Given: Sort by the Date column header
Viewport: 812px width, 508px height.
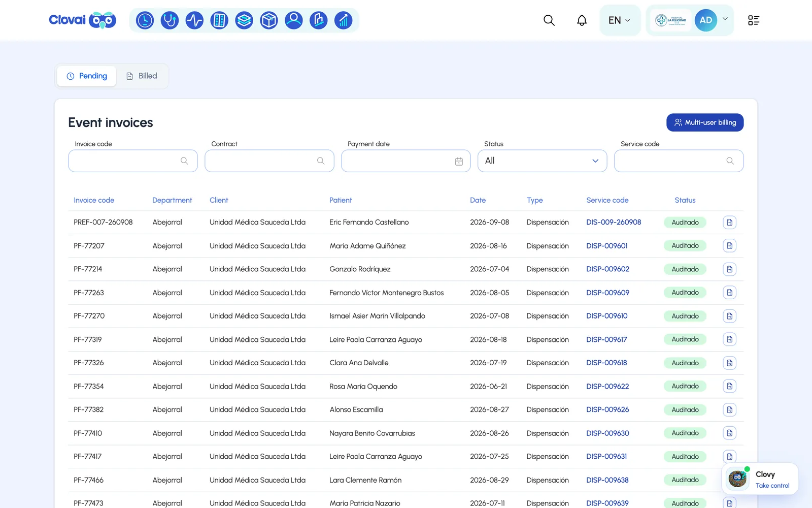Looking at the screenshot, I should (478, 200).
